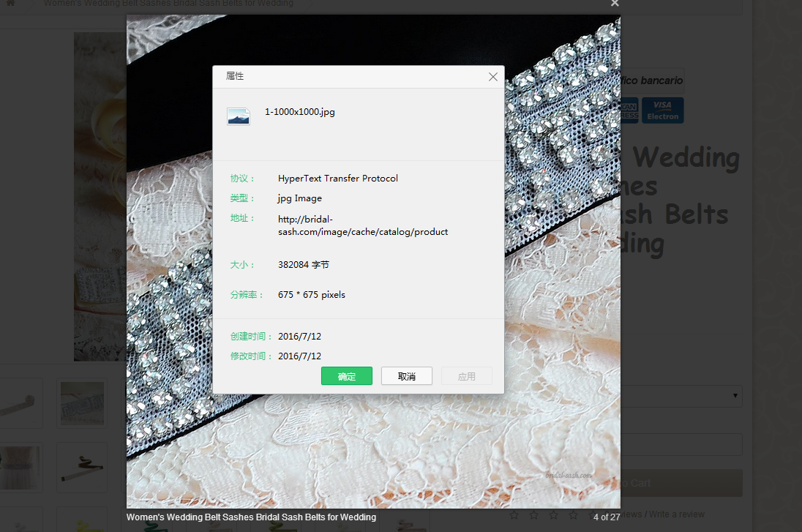Click the 应用 apply button
This screenshot has height=532, width=802.
(x=466, y=376)
